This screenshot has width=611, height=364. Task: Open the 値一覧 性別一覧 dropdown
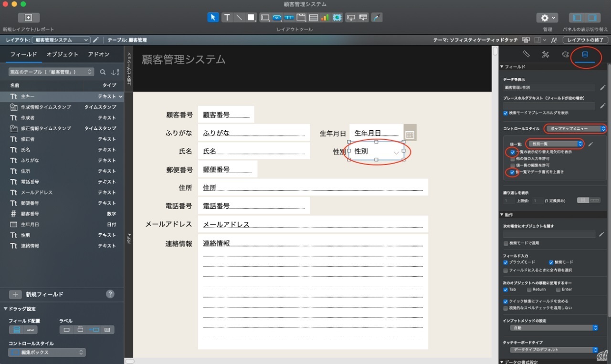pos(555,144)
